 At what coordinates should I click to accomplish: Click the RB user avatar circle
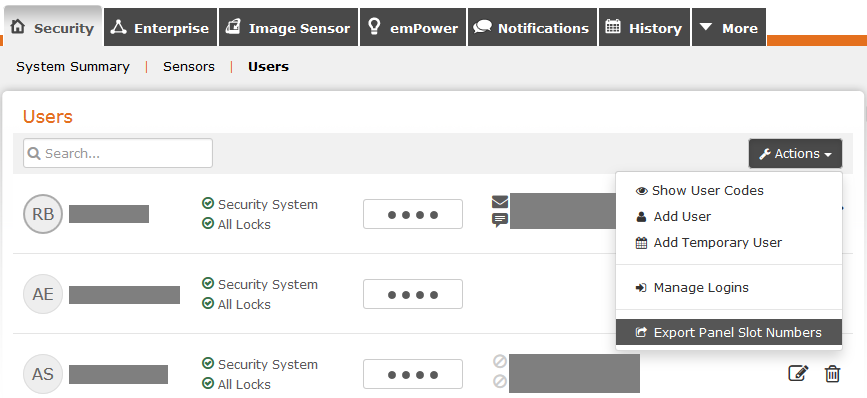pos(43,213)
